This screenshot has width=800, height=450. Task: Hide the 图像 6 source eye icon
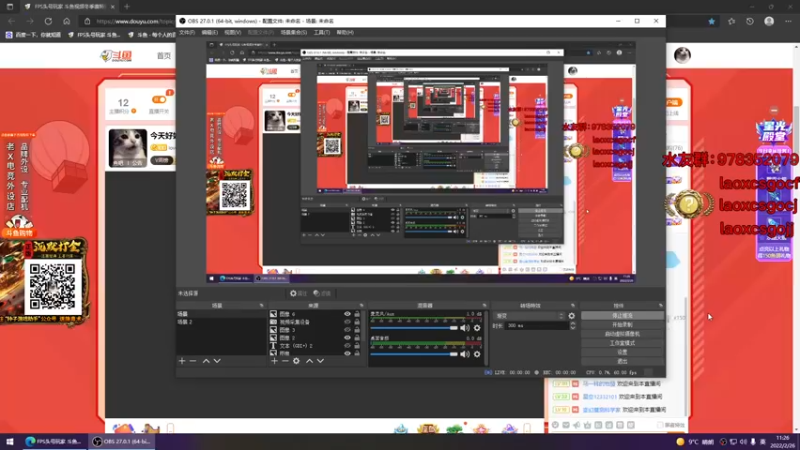coord(347,314)
